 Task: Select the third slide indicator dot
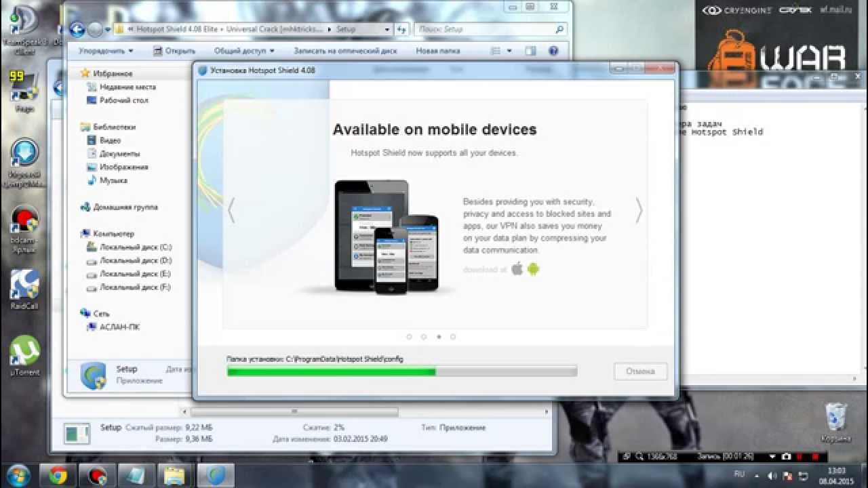439,336
